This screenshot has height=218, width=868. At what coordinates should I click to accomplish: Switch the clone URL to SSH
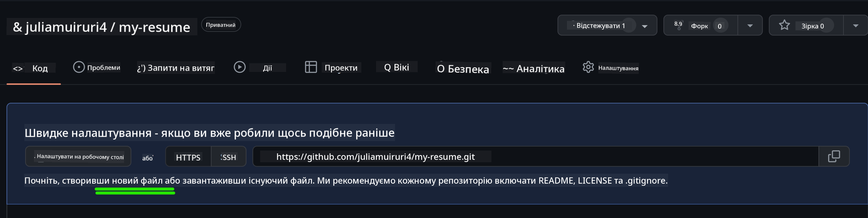click(229, 157)
